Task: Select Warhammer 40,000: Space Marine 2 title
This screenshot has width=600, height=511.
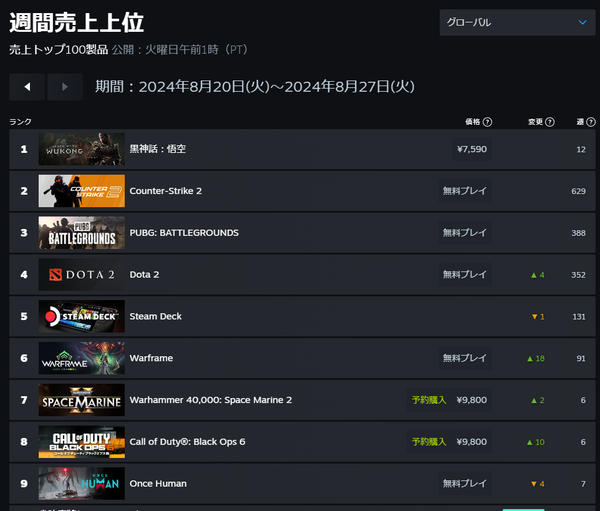Action: pos(210,400)
